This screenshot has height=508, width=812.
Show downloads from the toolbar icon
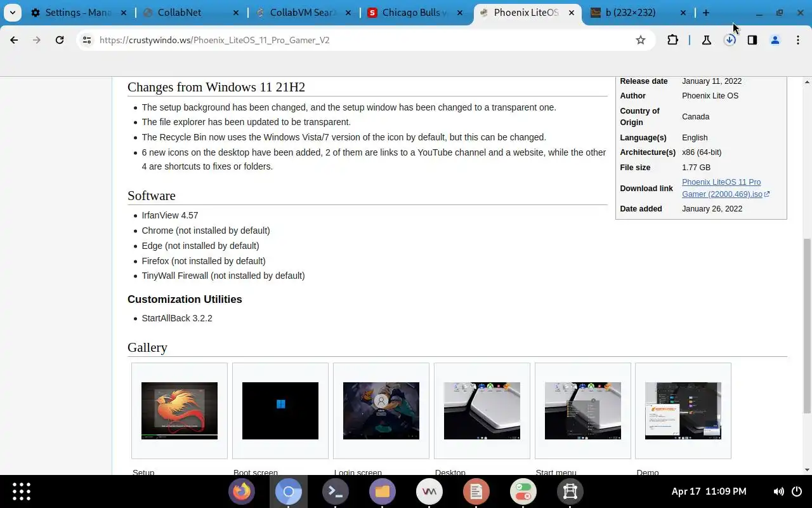[x=730, y=40]
